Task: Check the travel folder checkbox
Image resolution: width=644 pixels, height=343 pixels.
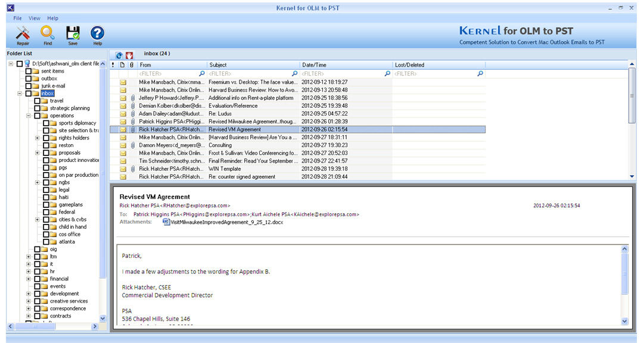Action: (x=37, y=101)
